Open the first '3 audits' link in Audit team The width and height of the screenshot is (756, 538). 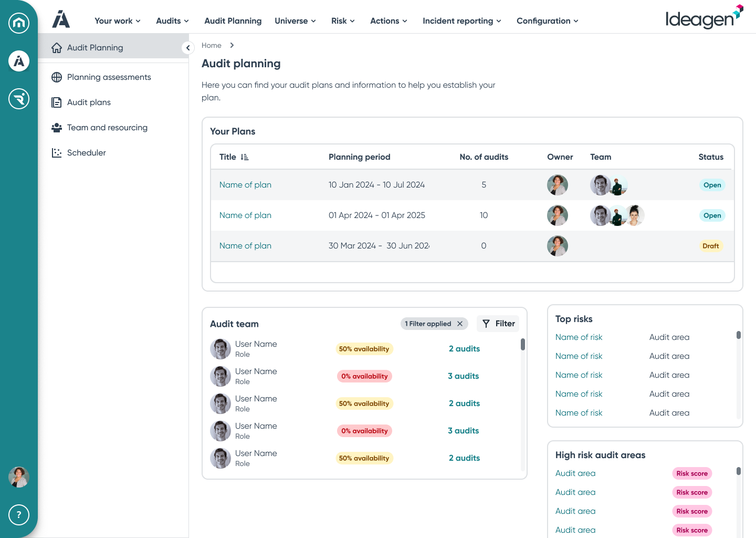tap(463, 376)
